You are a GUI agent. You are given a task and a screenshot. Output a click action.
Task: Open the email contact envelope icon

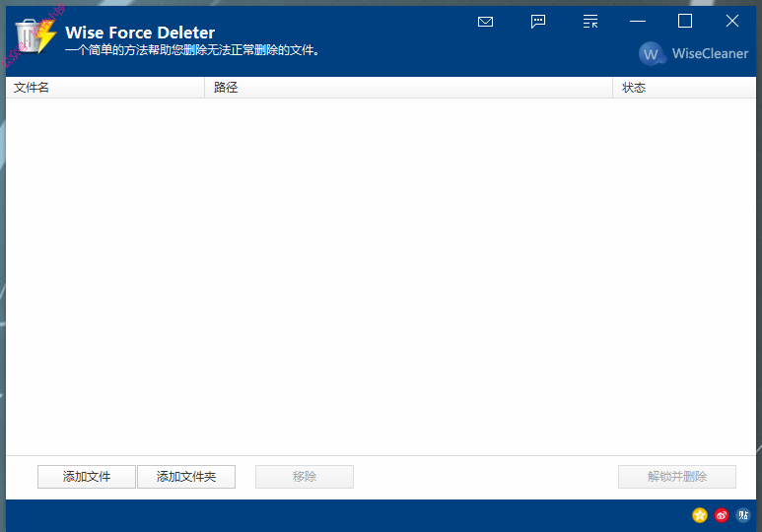485,22
